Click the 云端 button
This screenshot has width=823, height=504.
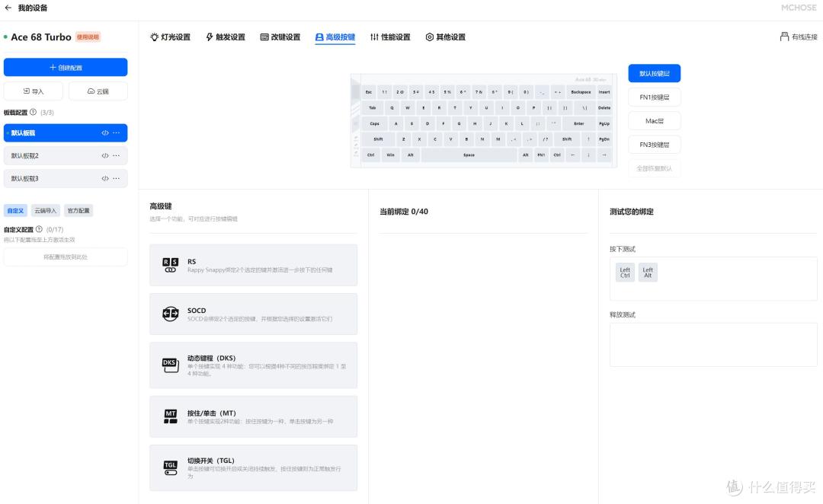coord(98,91)
